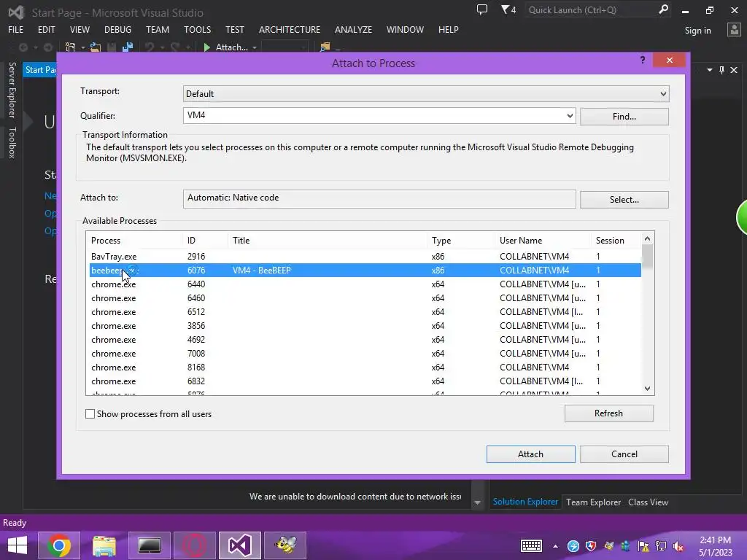Open the monitor window icon in the taskbar
The height and width of the screenshot is (560, 747).
(x=149, y=545)
